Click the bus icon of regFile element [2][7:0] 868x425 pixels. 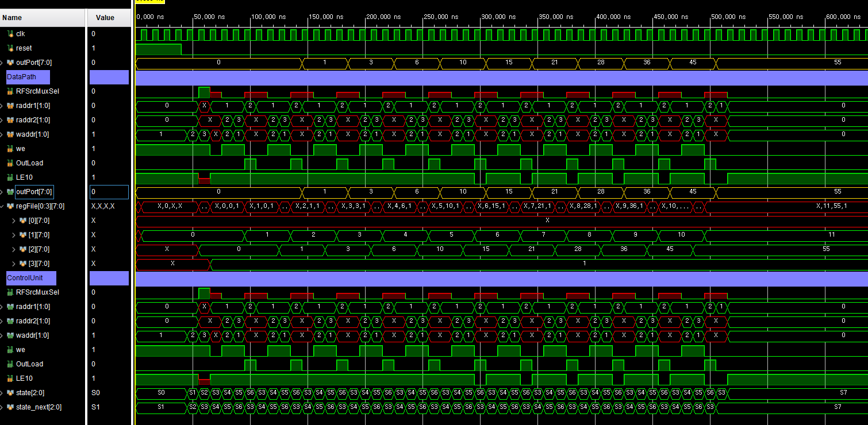[23, 249]
